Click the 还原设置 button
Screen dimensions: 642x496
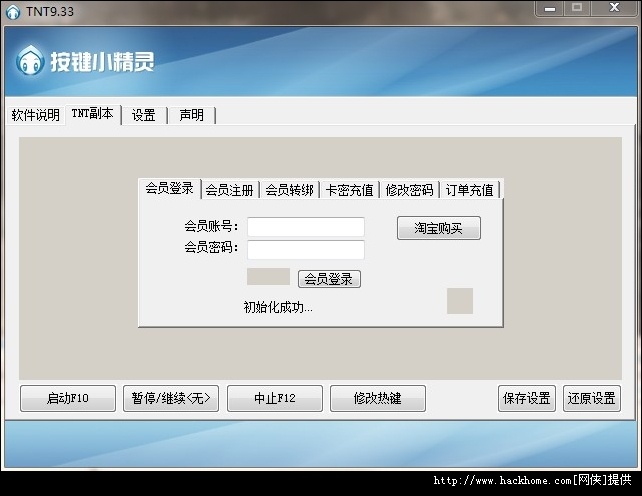591,398
